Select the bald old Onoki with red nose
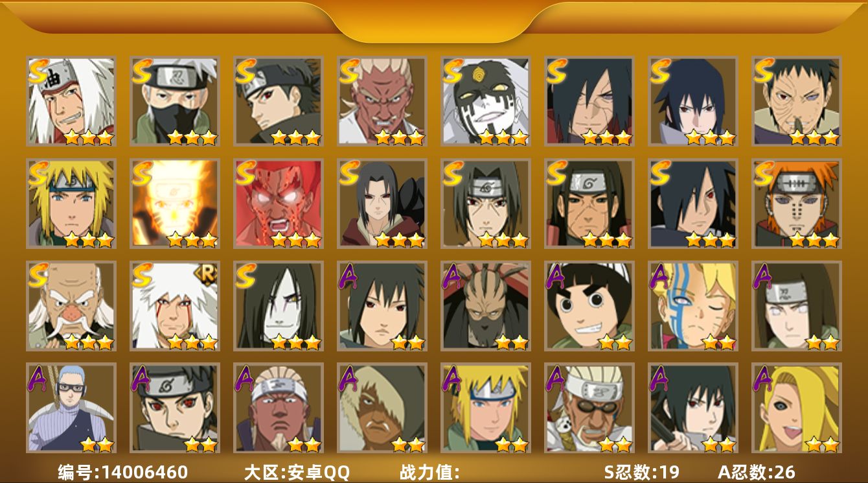The image size is (868, 483). (71, 305)
